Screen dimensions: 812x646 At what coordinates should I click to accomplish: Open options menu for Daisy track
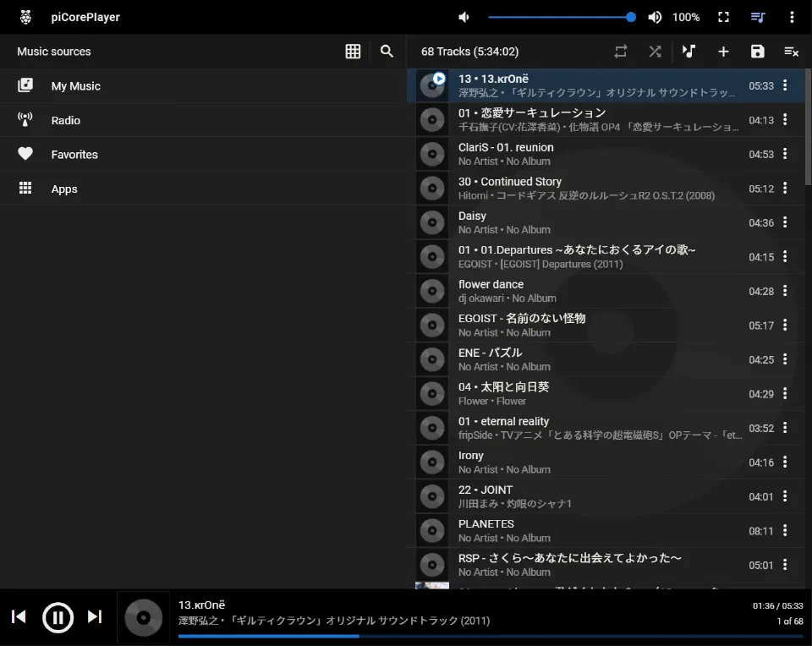point(785,222)
